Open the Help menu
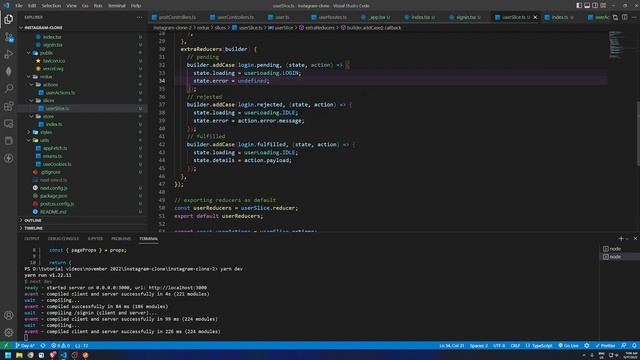 [136, 6]
